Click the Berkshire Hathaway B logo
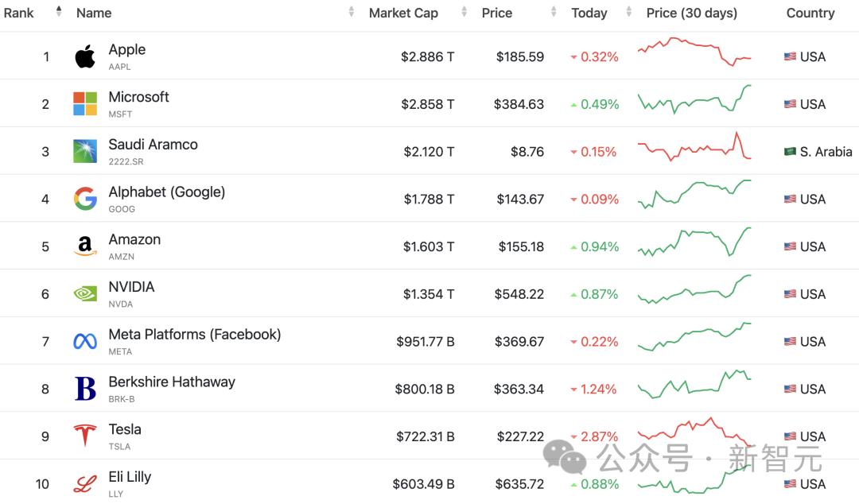 click(x=85, y=389)
